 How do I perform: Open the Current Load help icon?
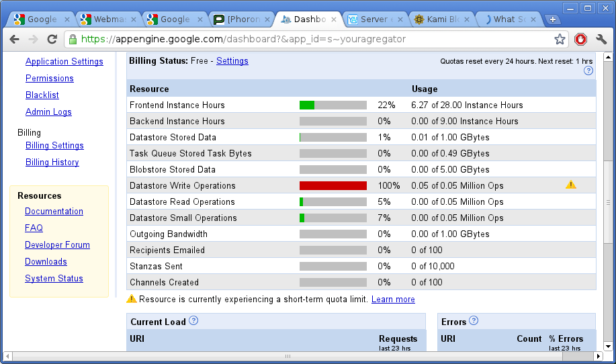point(193,320)
